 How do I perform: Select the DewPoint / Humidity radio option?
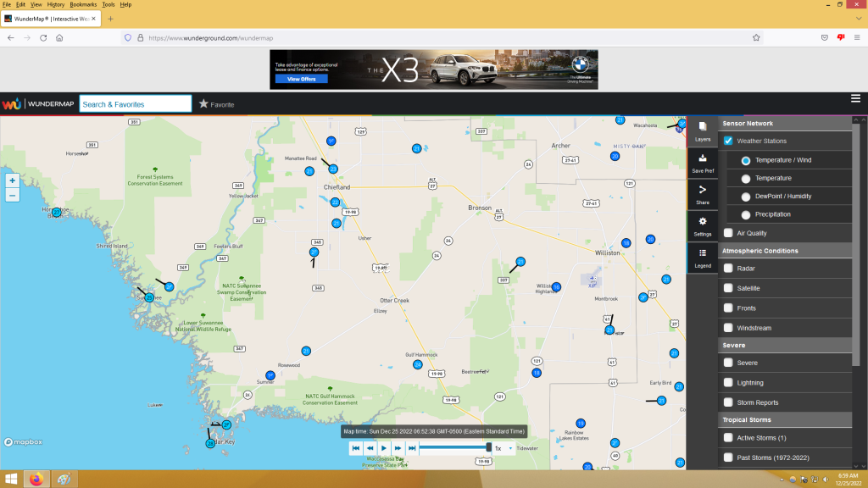(x=746, y=196)
